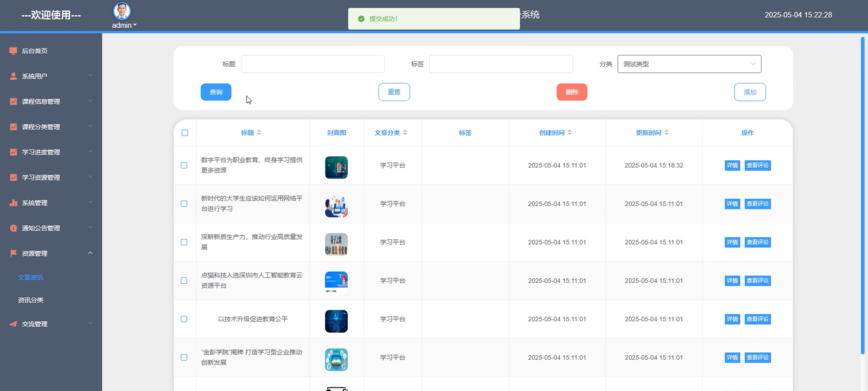Expand the 通知公告管理 menu chevron
Screen dimensions: 868x391
pos(90,227)
